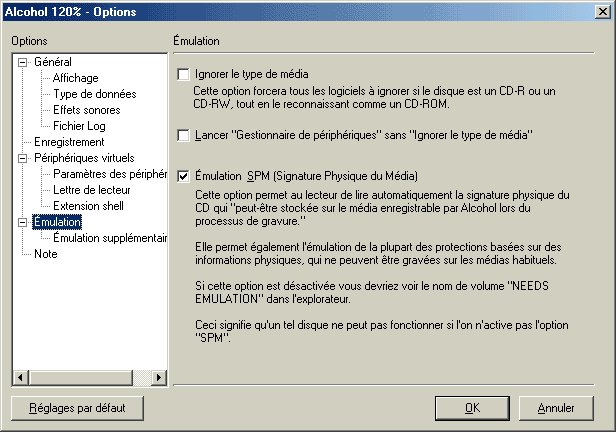Select Note in options tree
Viewport: 616px width, 432px height.
[46, 254]
